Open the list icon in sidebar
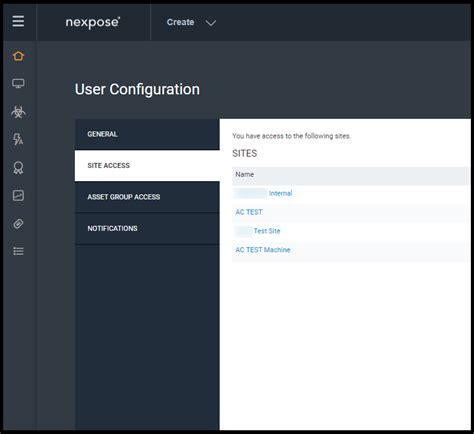 point(18,251)
